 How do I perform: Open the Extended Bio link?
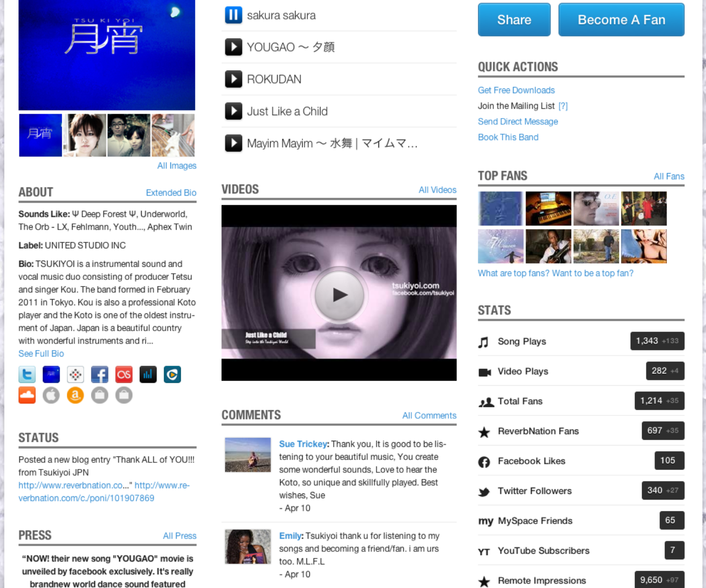coord(171,193)
